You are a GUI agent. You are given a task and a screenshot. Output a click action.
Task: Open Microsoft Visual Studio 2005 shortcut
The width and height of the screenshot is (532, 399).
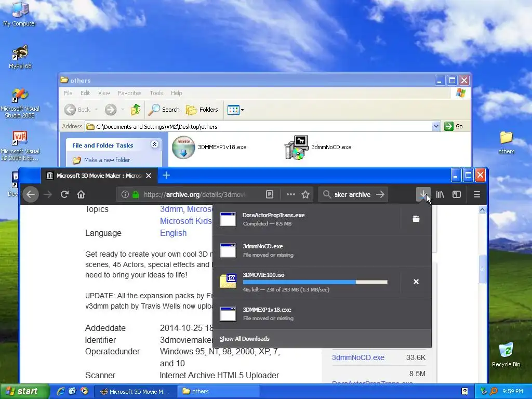[x=20, y=103]
